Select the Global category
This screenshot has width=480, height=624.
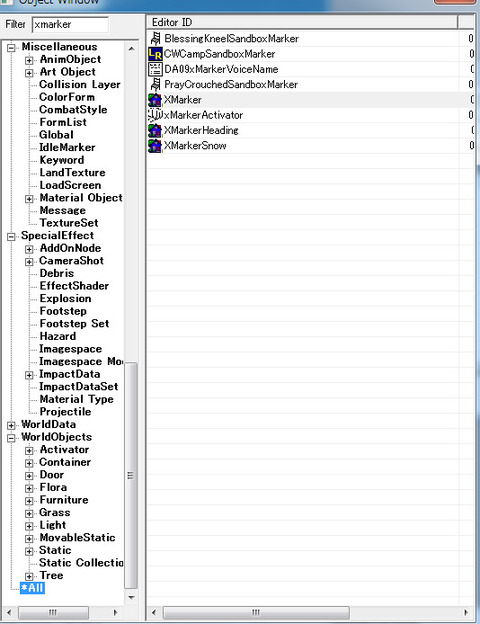coord(56,135)
